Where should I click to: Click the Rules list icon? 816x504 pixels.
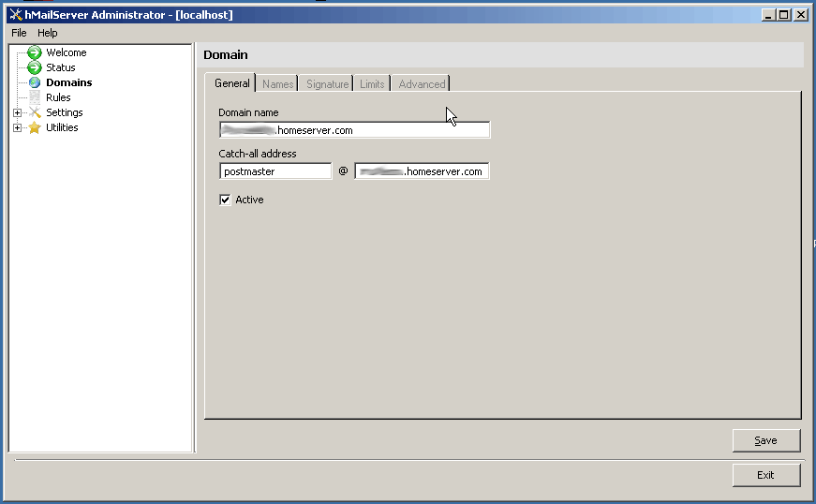coord(35,97)
